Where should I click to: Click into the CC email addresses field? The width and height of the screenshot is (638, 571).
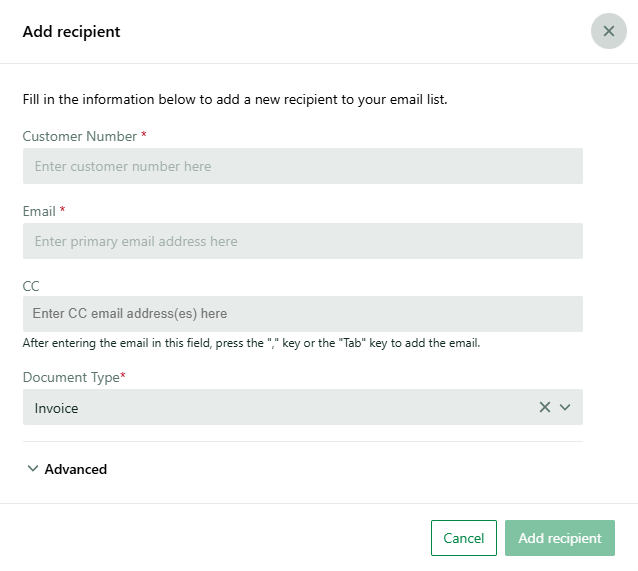[x=303, y=314]
